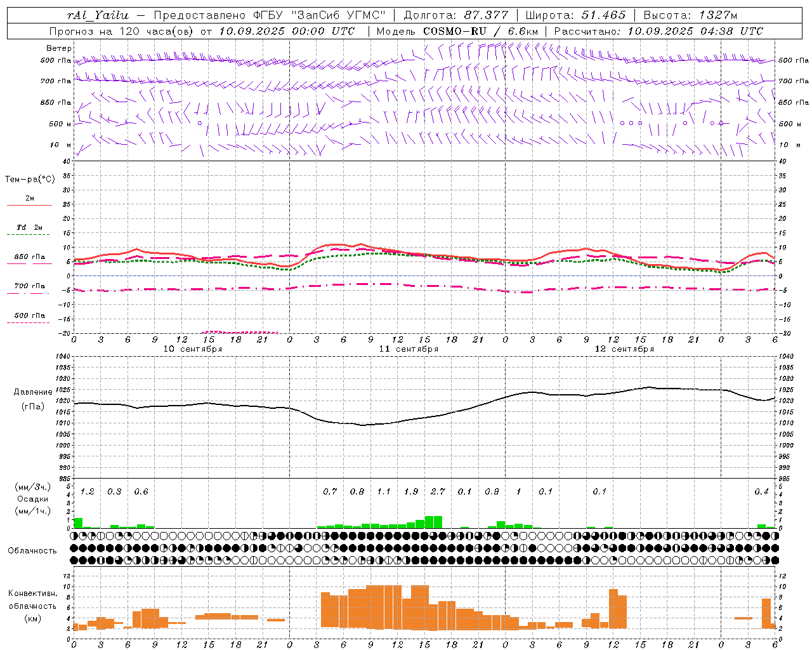
Task: Click the "(мм/3ч.)" precipitation unit label
Action: pyautogui.click(x=33, y=487)
